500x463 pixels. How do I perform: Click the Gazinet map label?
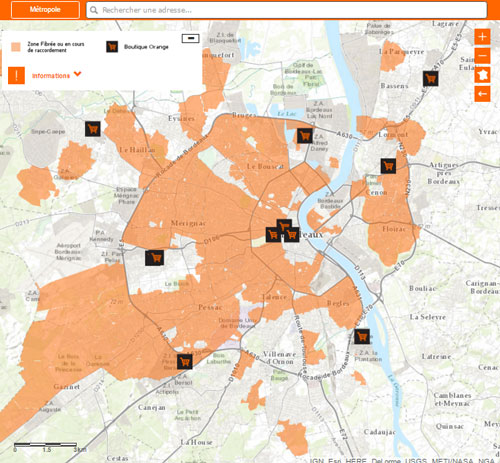pyautogui.click(x=67, y=387)
